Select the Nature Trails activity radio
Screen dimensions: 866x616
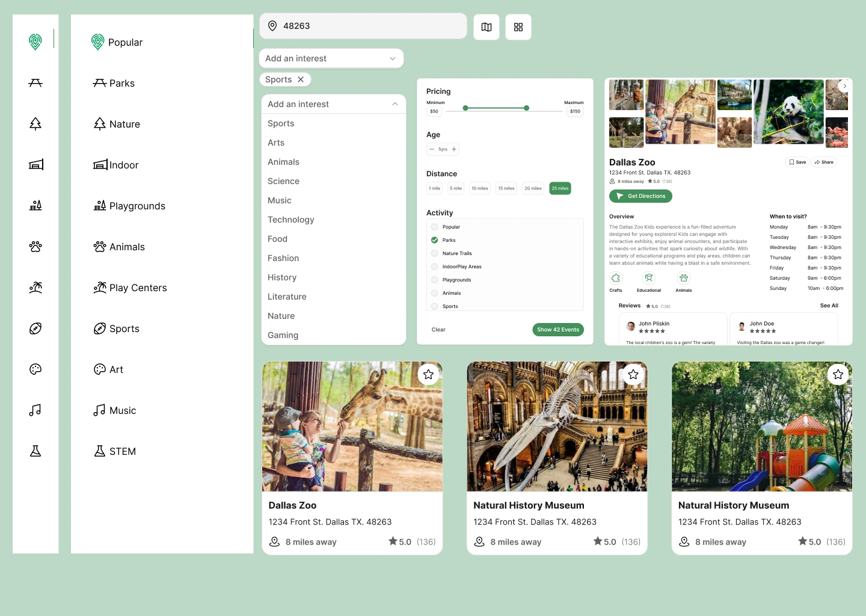pyautogui.click(x=434, y=253)
